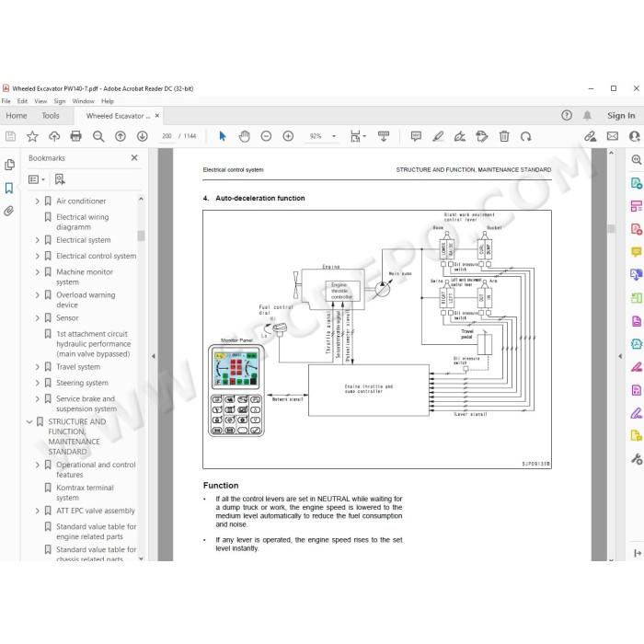644x644 pixels.
Task: Go to next page arrow
Action: [x=142, y=136]
